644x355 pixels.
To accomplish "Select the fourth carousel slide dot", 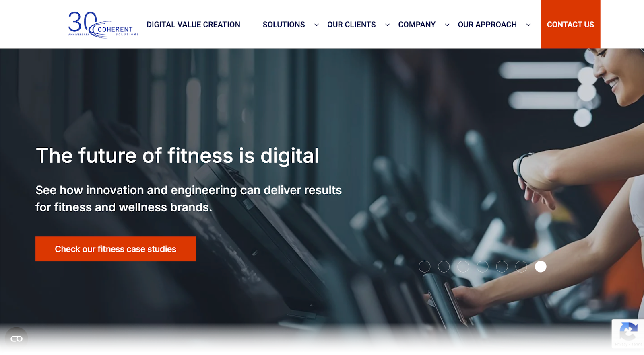I will [x=483, y=267].
